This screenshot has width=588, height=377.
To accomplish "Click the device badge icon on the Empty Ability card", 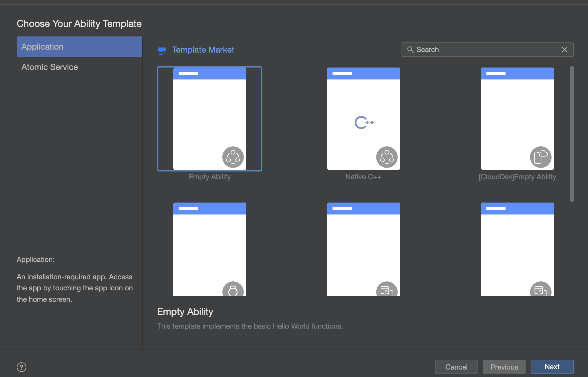I will (x=233, y=157).
